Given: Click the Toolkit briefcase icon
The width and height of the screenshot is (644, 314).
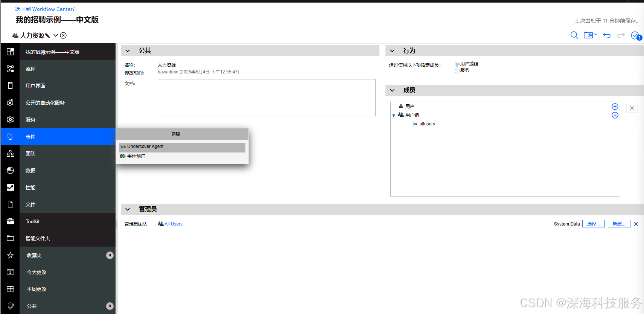Looking at the screenshot, I should (x=10, y=221).
